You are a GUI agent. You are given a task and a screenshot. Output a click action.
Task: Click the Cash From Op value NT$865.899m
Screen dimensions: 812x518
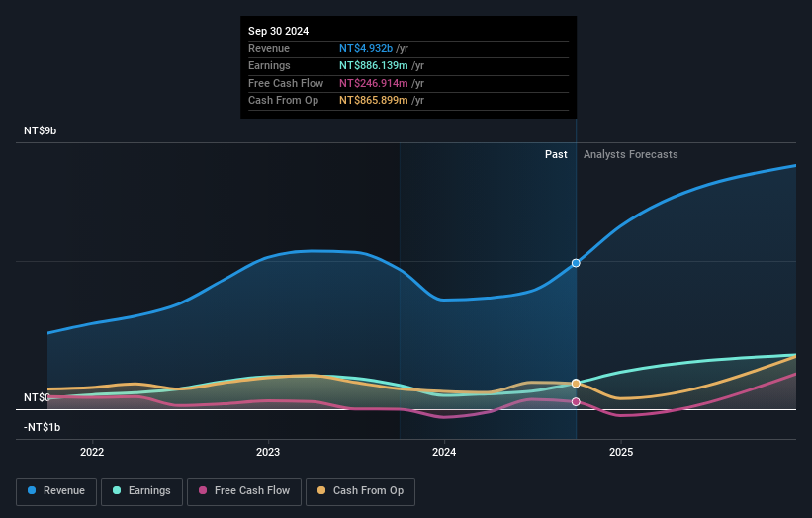374,101
